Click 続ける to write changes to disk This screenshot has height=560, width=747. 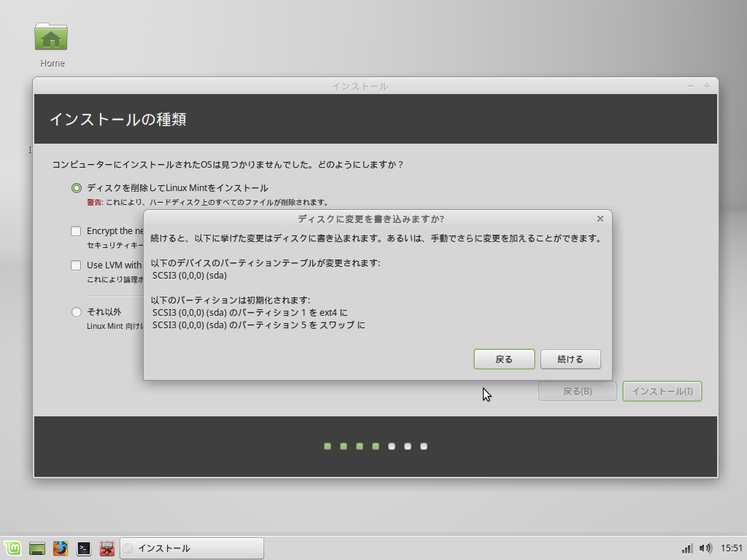tap(570, 359)
